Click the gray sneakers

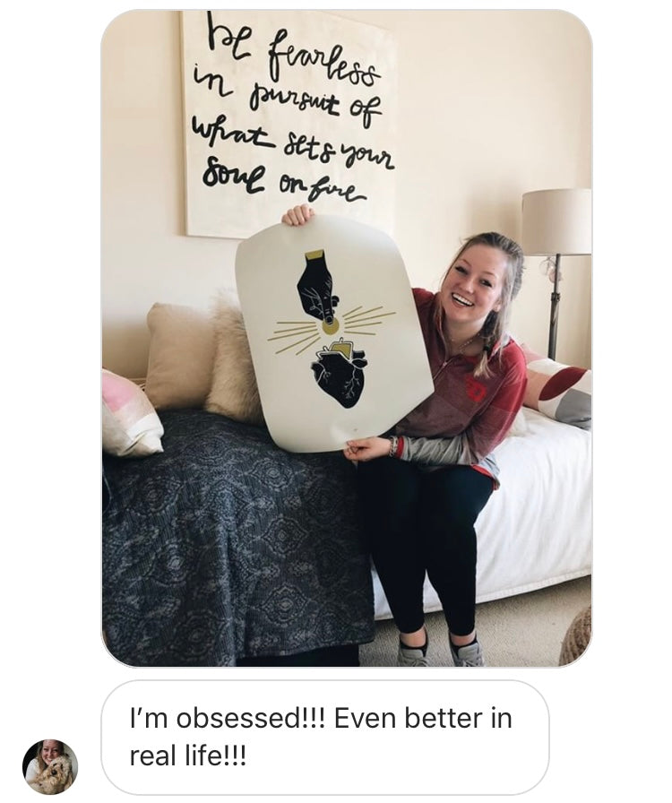point(441,652)
